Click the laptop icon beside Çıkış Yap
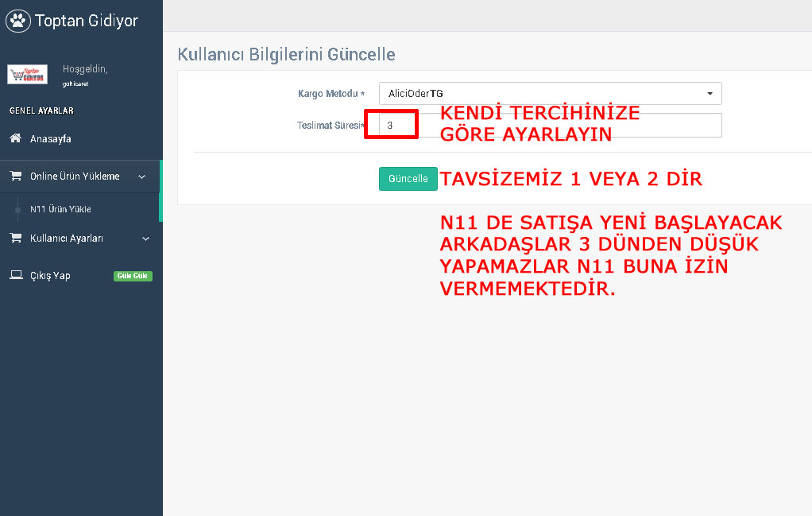This screenshot has width=812, height=516. [15, 276]
